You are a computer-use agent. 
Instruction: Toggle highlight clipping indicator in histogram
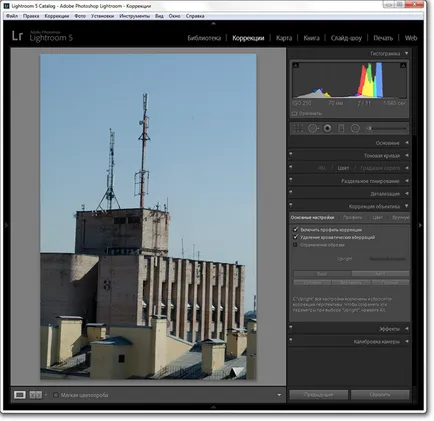(x=403, y=65)
